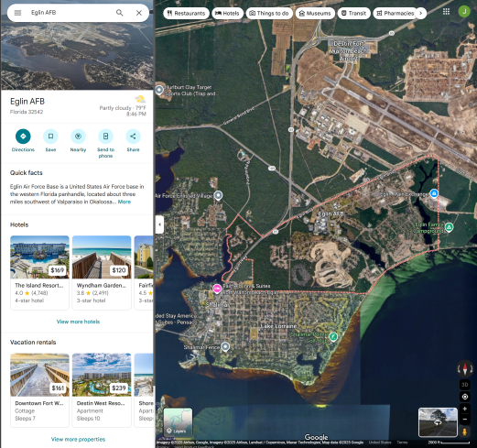
Task: Filter map by Restaurants
Action: point(186,13)
